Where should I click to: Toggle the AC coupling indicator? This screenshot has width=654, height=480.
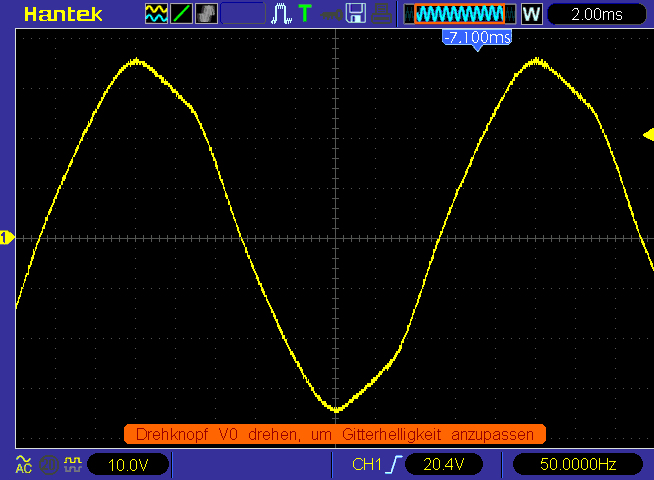[x=23, y=464]
